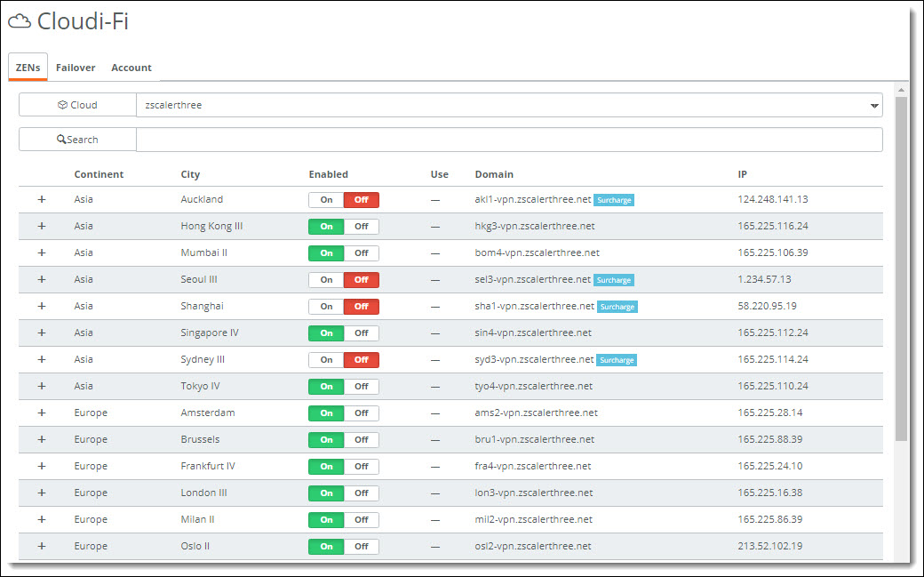Viewport: 924px width, 577px height.
Task: Turn Off the Singapore IV ZEN
Action: [x=362, y=333]
